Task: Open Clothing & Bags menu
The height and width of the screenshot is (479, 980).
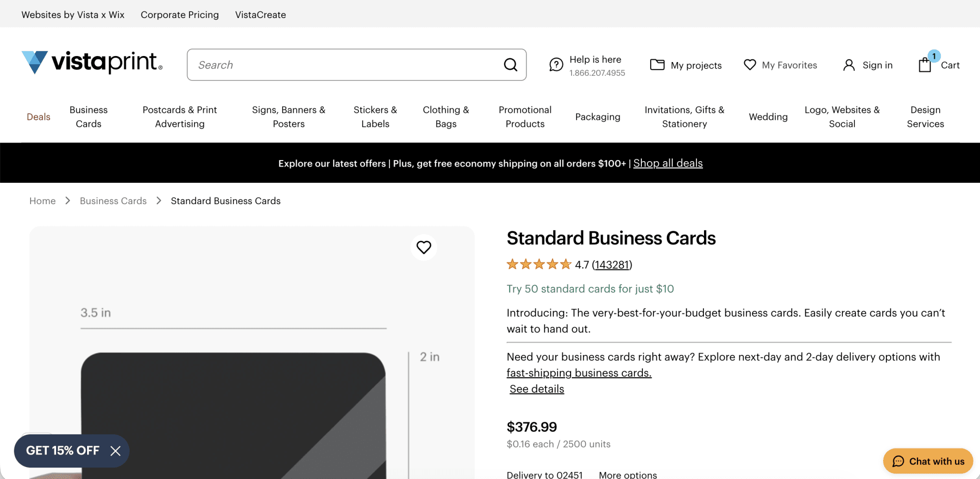Action: [x=446, y=117]
